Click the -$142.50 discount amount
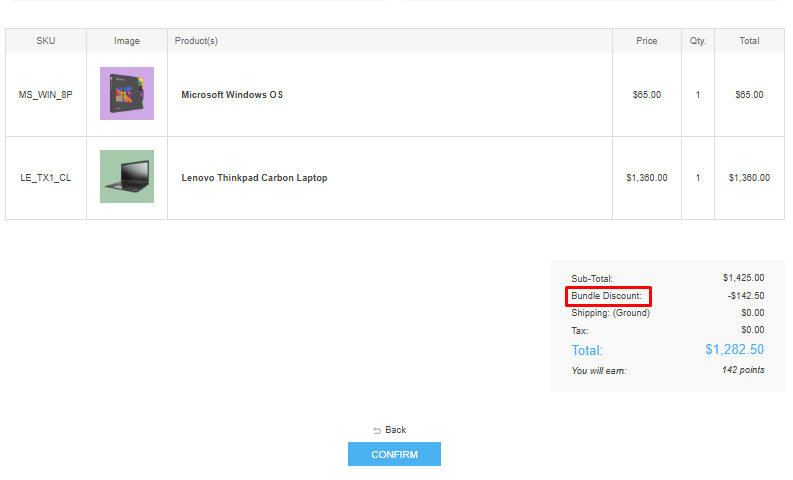This screenshot has height=480, width=793. pyautogui.click(x=746, y=296)
